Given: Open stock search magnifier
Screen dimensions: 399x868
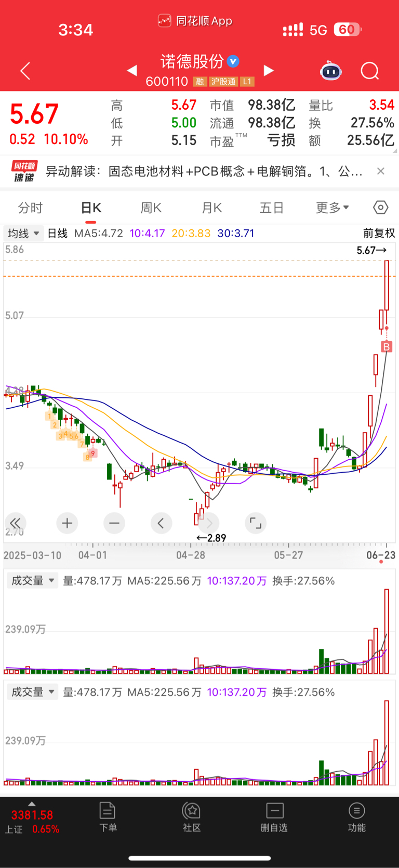Looking at the screenshot, I should coord(370,71).
